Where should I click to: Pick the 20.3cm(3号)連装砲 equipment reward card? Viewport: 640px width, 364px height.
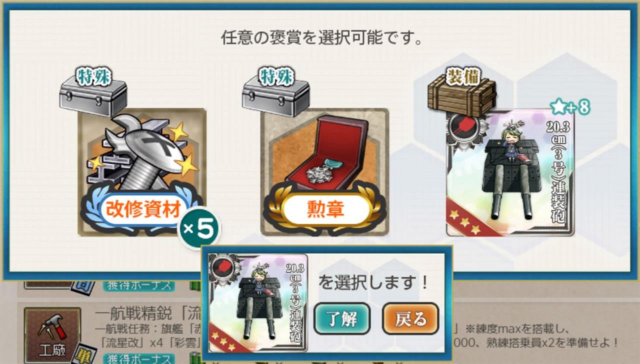(510, 172)
